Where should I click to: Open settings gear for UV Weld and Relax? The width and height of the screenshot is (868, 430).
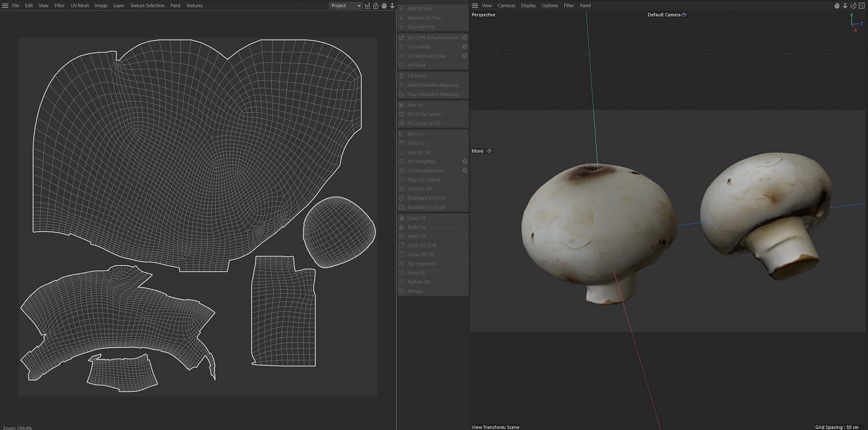tap(464, 56)
